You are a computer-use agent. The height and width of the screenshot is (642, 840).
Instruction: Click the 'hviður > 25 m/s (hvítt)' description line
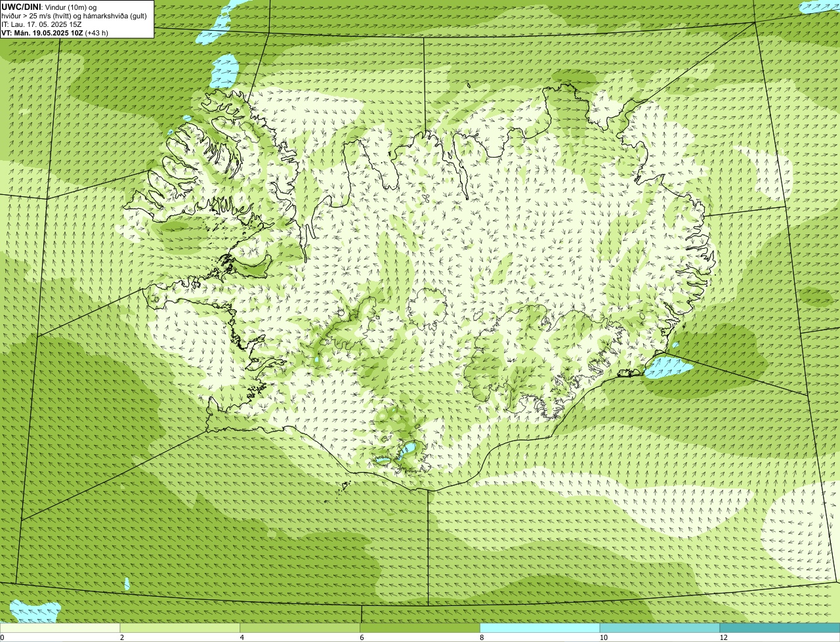[x=74, y=16]
